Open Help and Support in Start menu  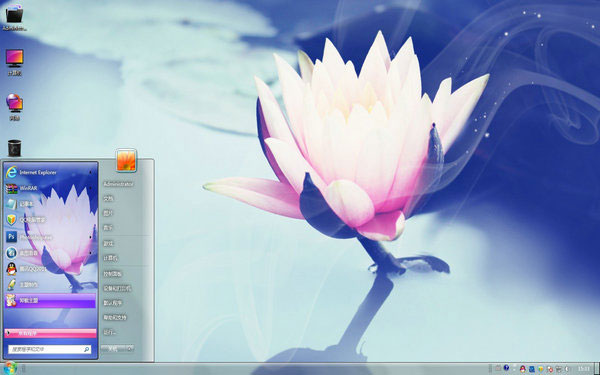pos(115,317)
